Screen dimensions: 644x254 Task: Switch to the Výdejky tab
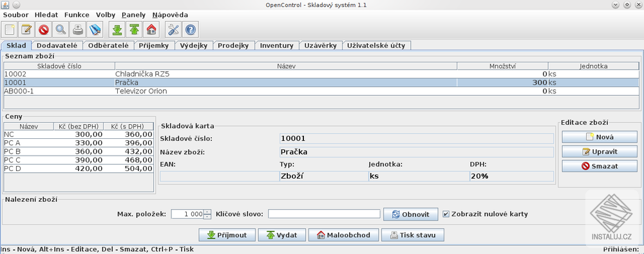194,46
